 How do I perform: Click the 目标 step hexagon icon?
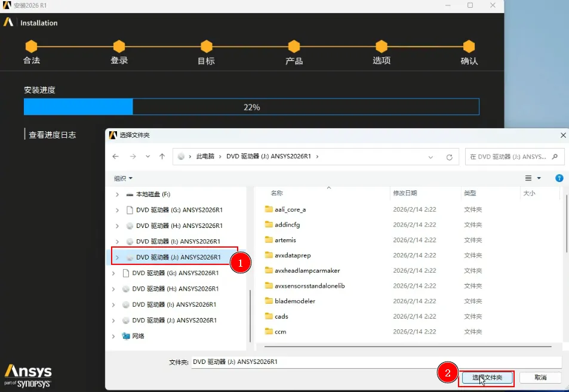[207, 47]
